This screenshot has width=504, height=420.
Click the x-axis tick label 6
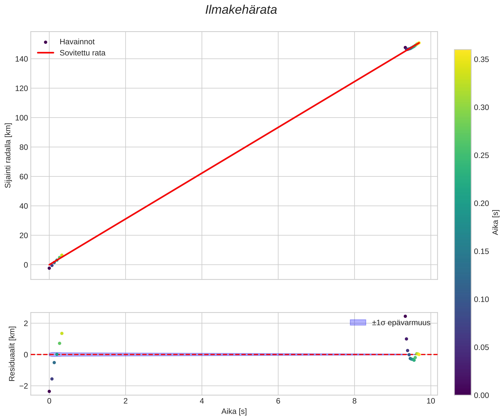(x=278, y=401)
